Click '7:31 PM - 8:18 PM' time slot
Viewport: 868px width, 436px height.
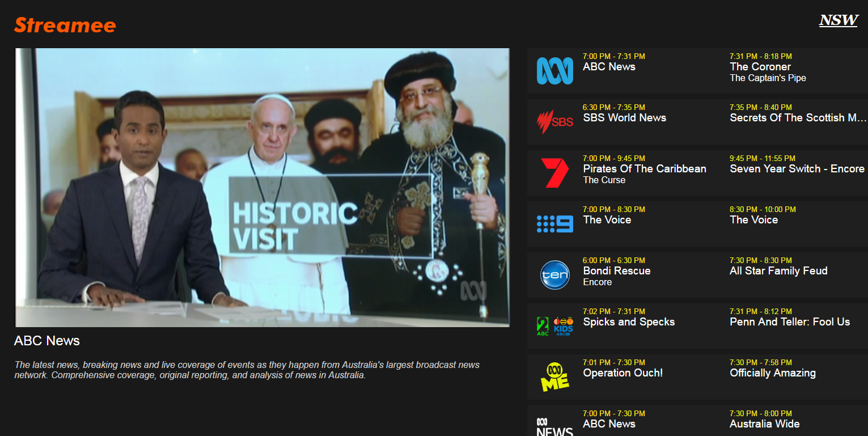pyautogui.click(x=761, y=56)
